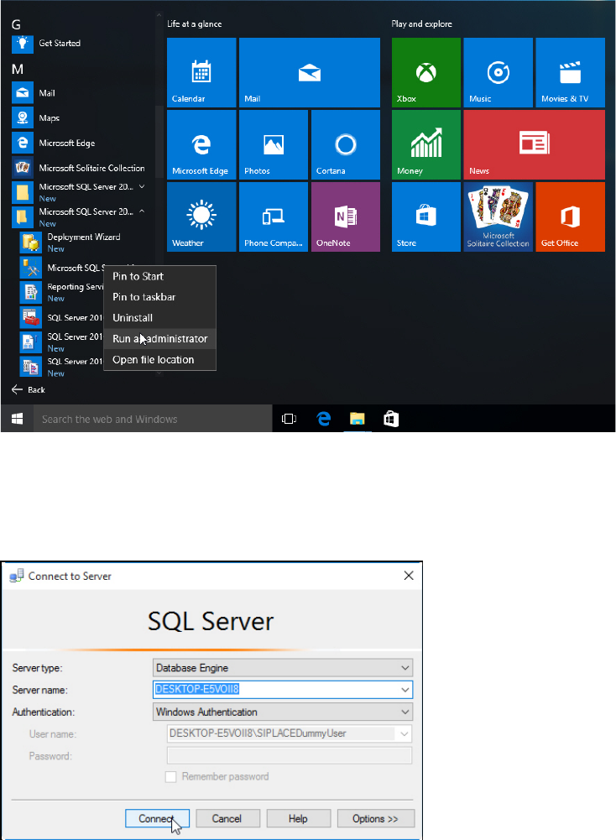Image resolution: width=616 pixels, height=840 pixels.
Task: Click the Options >> button
Action: pyautogui.click(x=375, y=819)
